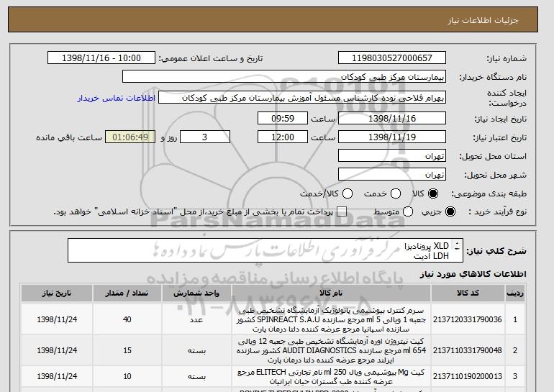
Task: Click the buyer organization name field
Action: click(x=284, y=77)
